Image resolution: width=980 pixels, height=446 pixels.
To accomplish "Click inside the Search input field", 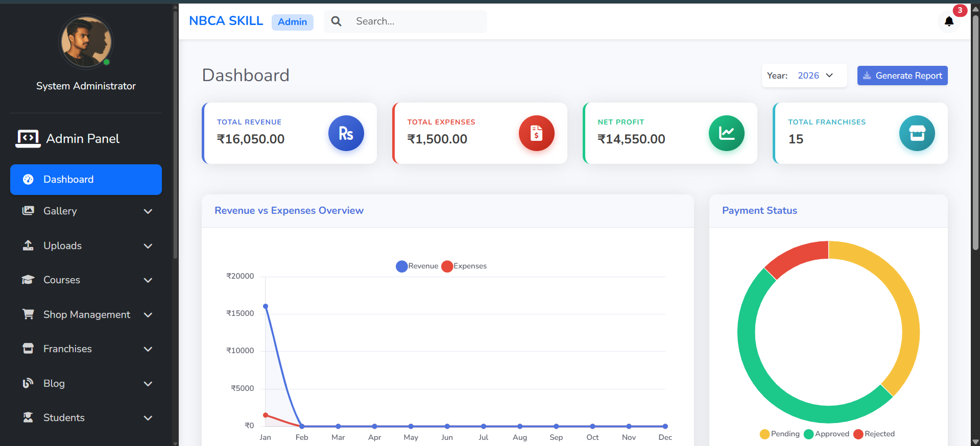I will click(x=416, y=21).
